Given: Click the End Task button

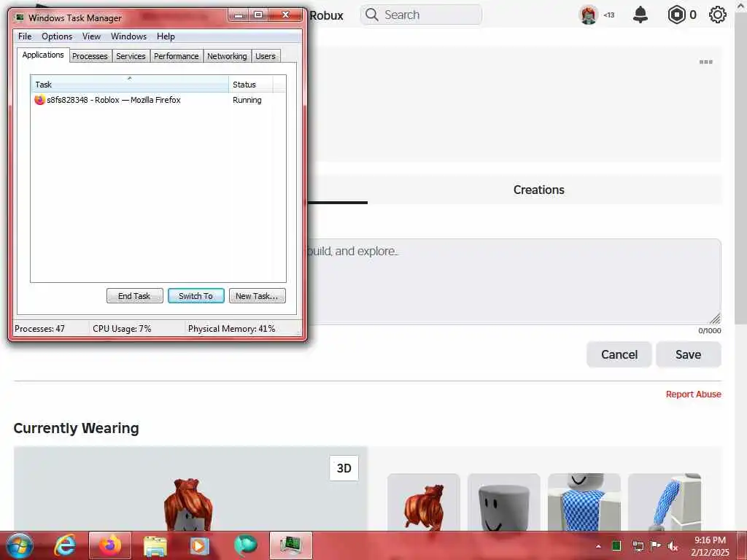Looking at the screenshot, I should pos(135,296).
